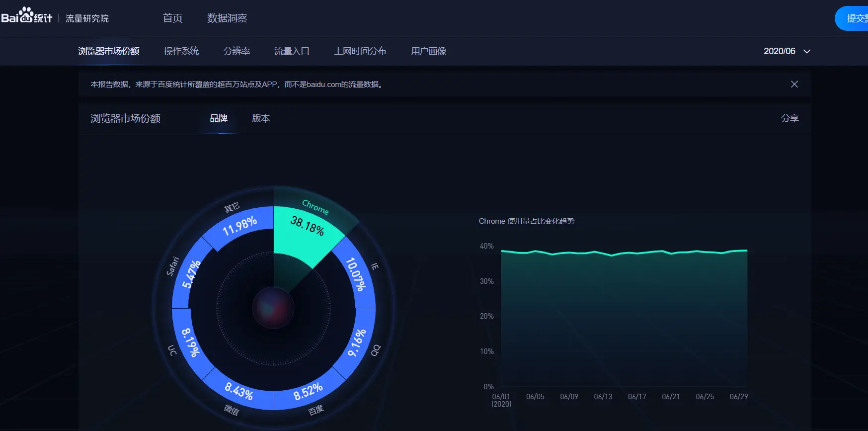Select the 微信 8.43% donut segment
This screenshot has width=868, height=431.
click(239, 391)
